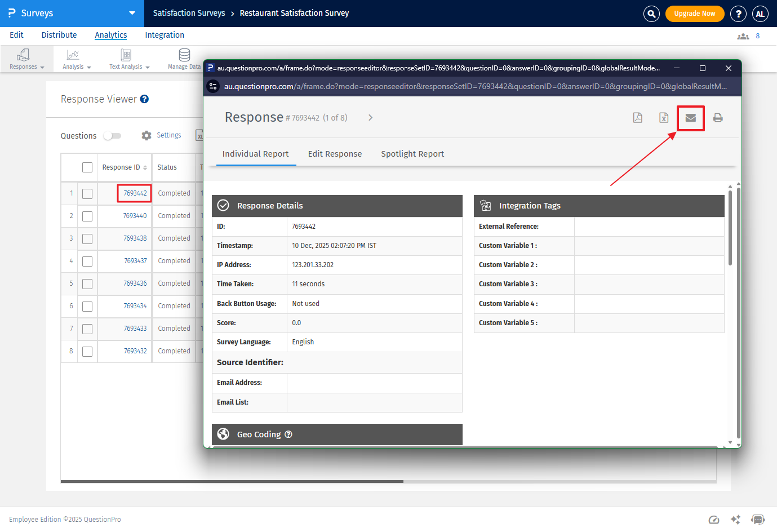Toggle the Questions switch
Image resolution: width=777 pixels, height=532 pixels.
[112, 136]
